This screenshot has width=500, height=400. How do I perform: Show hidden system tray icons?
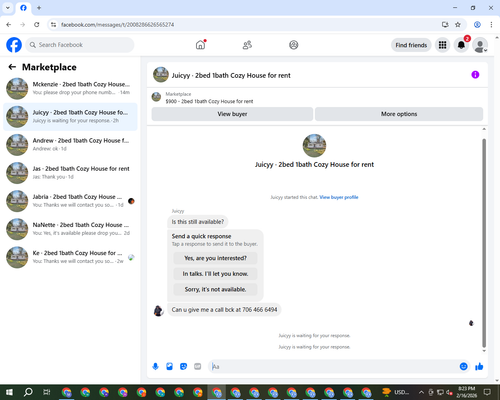click(421, 392)
